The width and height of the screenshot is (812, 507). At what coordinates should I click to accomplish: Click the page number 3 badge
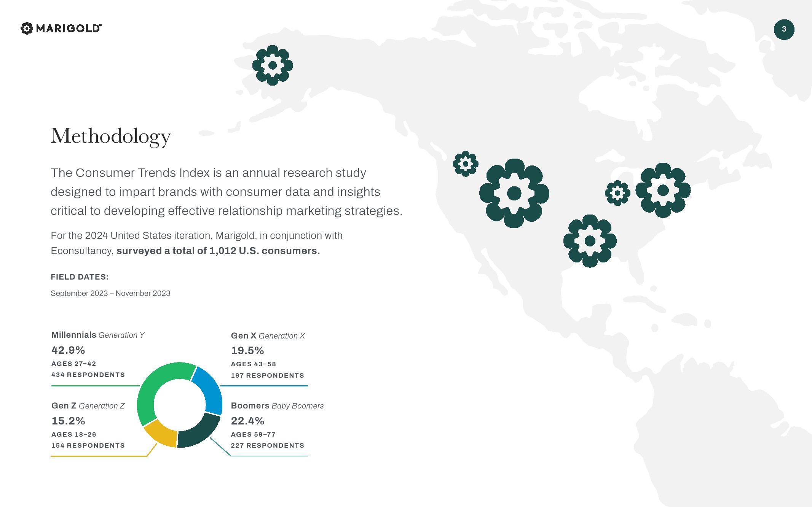pyautogui.click(x=784, y=29)
